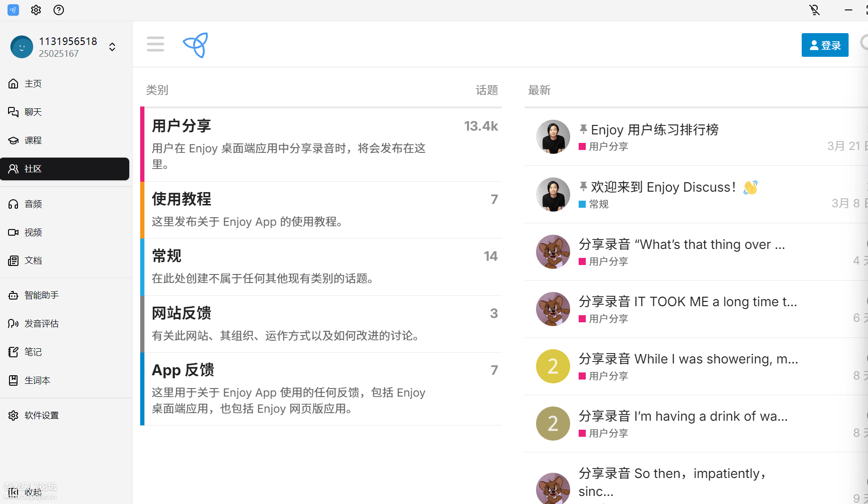Screen dimensions: 868x504
Task: Open the 视频 video library
Action: pyautogui.click(x=33, y=232)
